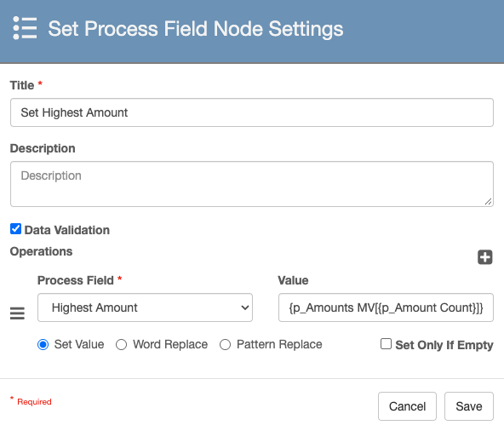This screenshot has width=504, height=431.
Task: Choose the Word Replace radio option
Action: click(121, 344)
